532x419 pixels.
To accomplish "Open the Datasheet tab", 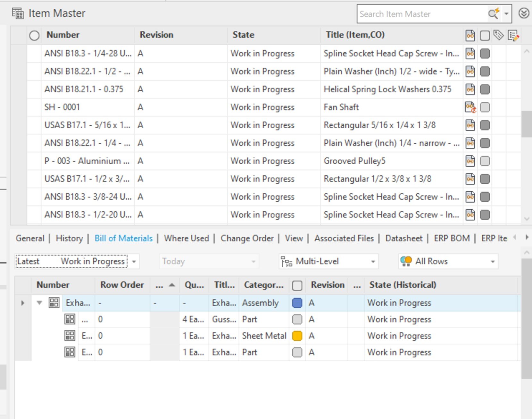I will 404,238.
